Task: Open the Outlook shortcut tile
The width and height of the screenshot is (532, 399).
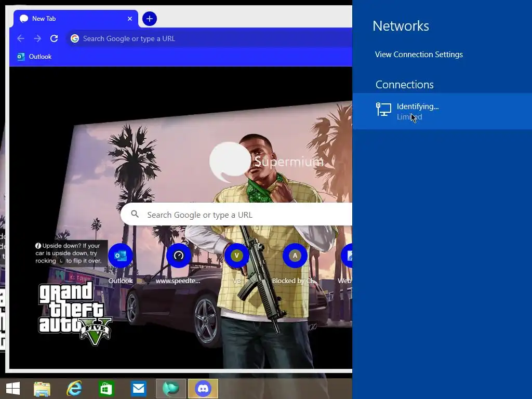Action: 121,263
